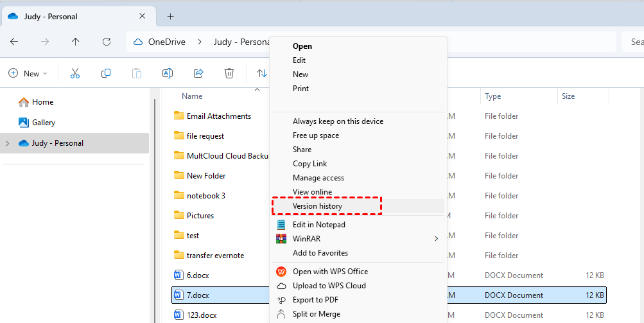
Task: Click the Share icon in toolbar
Action: coord(198,73)
